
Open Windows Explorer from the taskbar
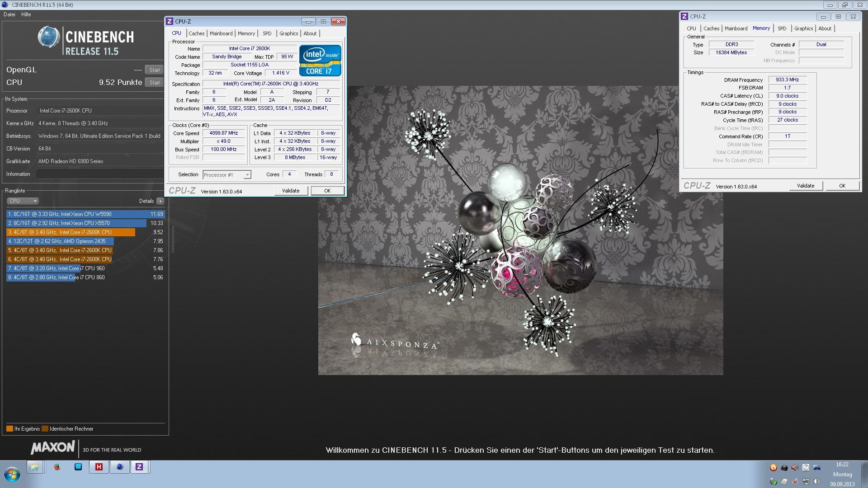tap(35, 467)
